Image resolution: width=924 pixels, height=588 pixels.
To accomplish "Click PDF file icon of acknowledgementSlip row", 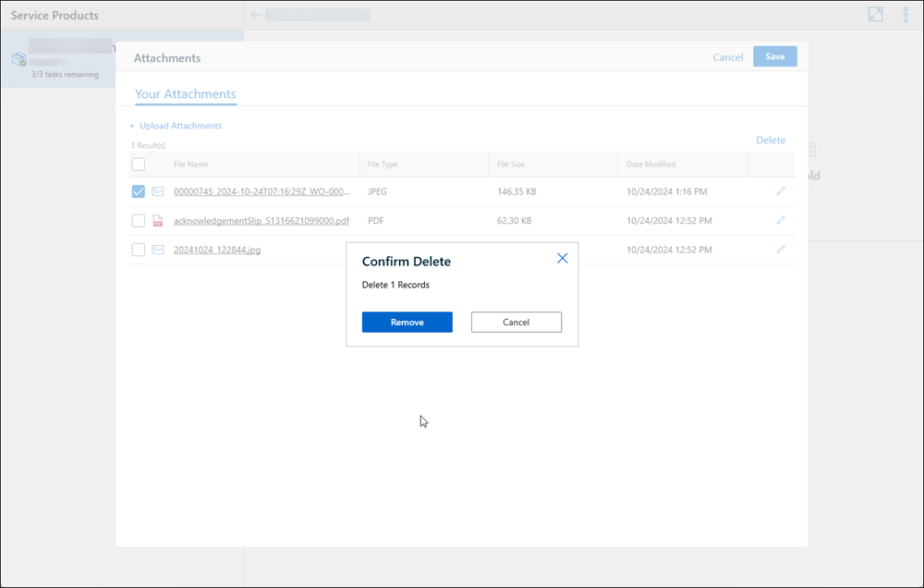I will (157, 221).
